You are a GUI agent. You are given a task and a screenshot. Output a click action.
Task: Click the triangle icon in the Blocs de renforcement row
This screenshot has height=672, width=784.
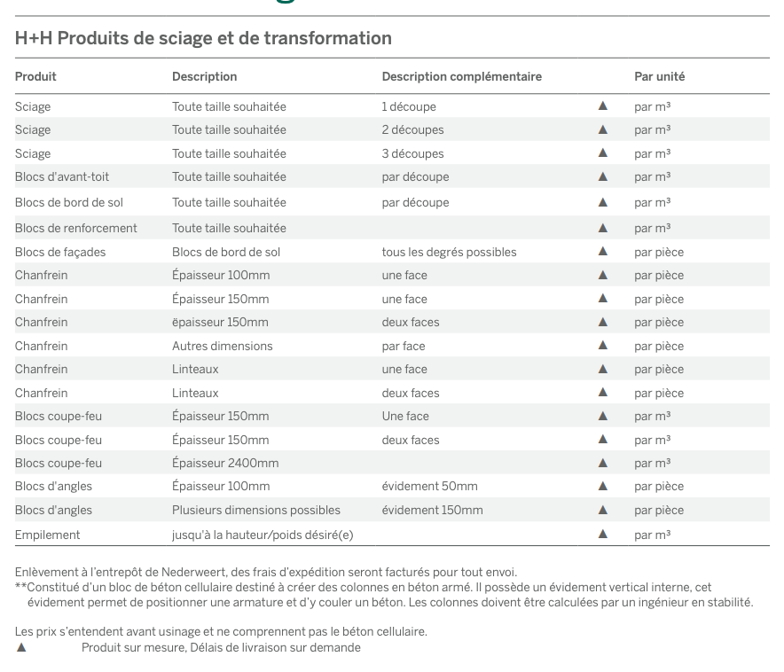coord(603,227)
